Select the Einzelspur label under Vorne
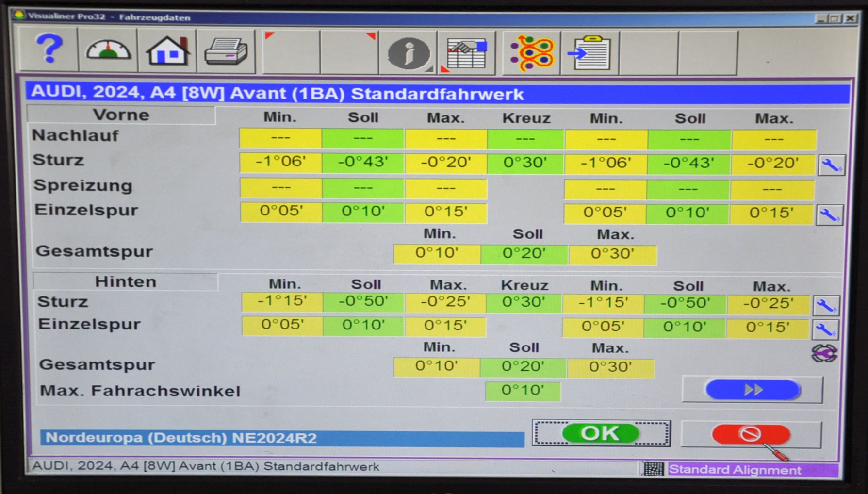The image size is (868, 494). click(x=86, y=210)
